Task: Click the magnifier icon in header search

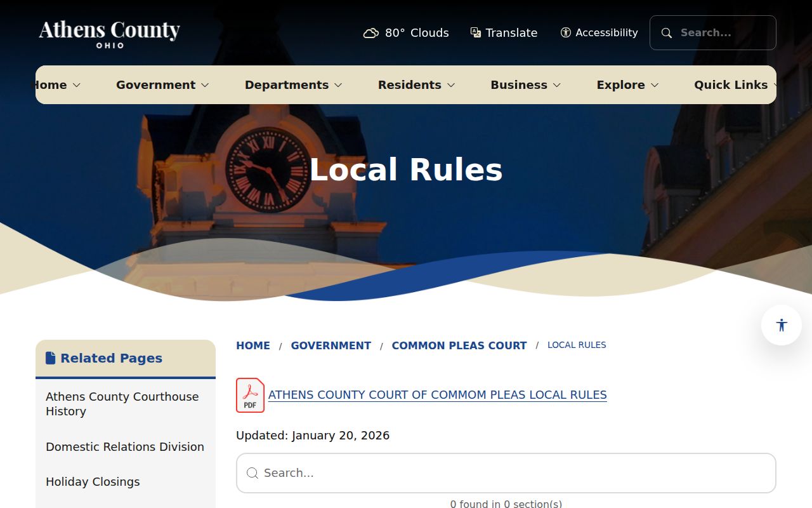Action: [x=667, y=33]
